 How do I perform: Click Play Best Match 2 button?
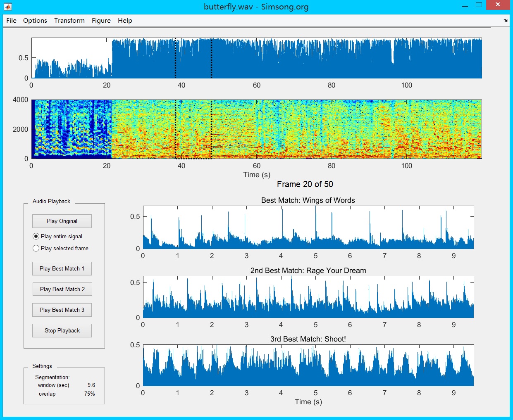coord(62,289)
